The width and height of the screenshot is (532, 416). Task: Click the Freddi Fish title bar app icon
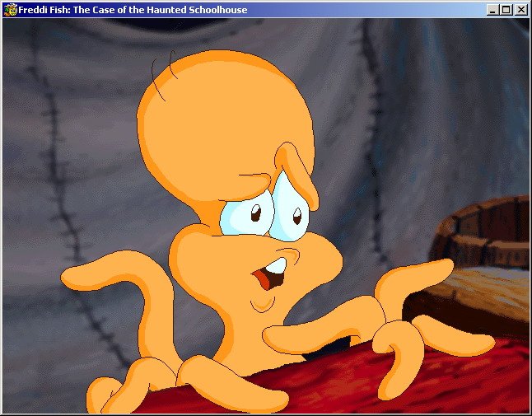pyautogui.click(x=10, y=10)
